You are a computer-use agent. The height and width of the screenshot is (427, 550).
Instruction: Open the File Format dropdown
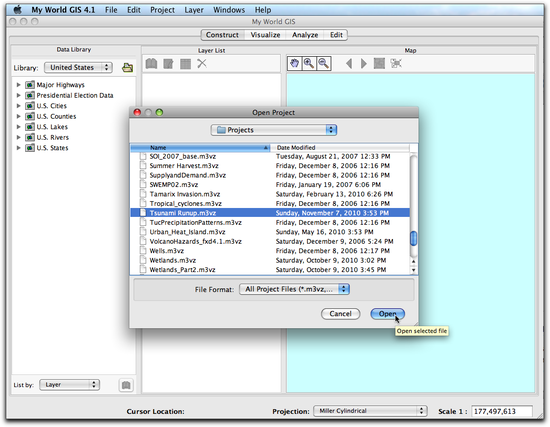click(294, 289)
